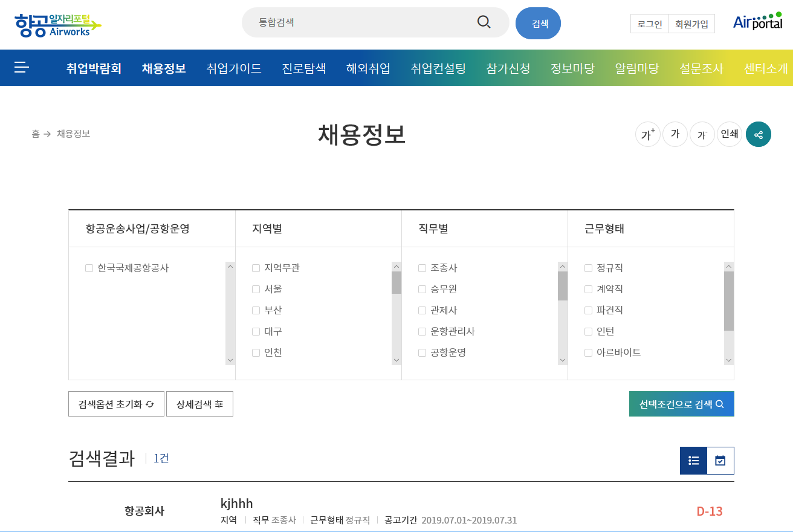
Task: Click 선택조건으로 검색 button
Action: [681, 404]
